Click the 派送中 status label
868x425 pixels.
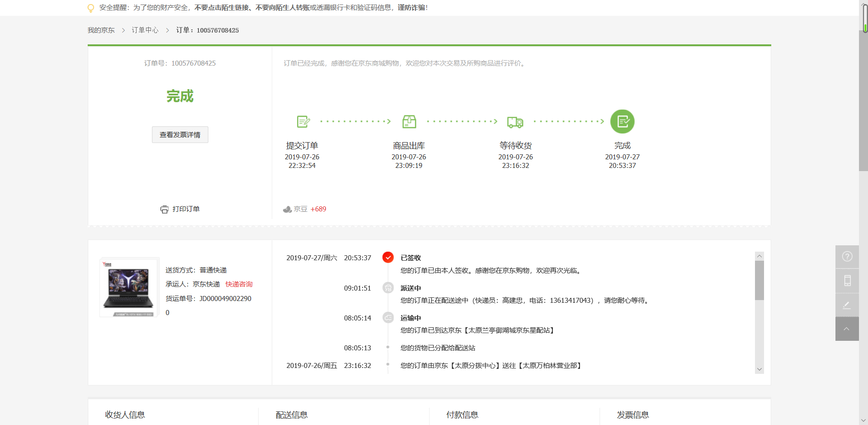(x=410, y=288)
